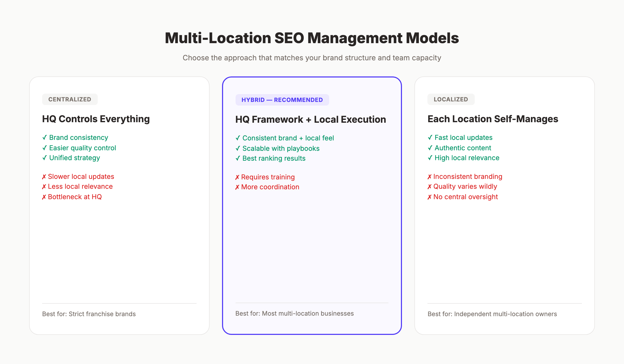The width and height of the screenshot is (624, 364).
Task: Click the checkmark beside Fast local updates
Action: [x=430, y=138]
